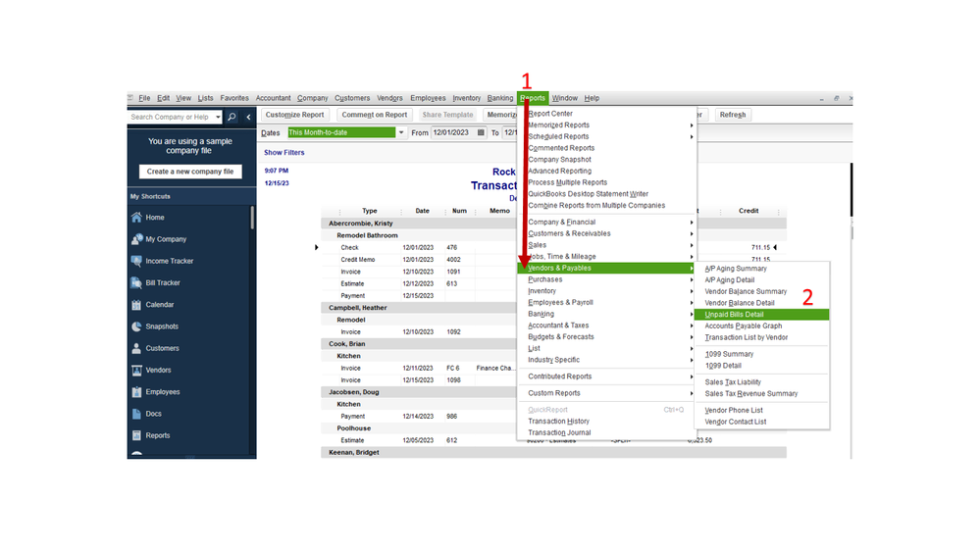Viewport: 980px width, 551px height.
Task: Open the search scope dropdown arrow
Action: tap(218, 117)
